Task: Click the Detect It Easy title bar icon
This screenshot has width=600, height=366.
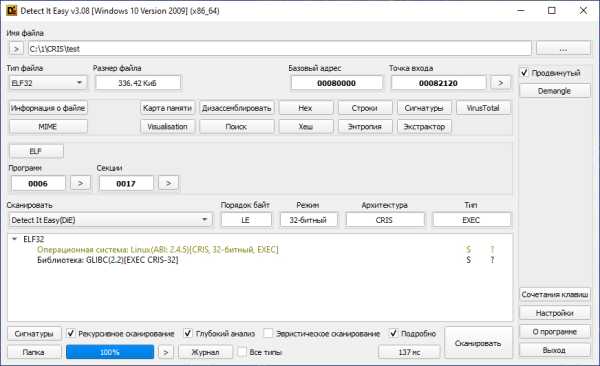Action: 11,11
